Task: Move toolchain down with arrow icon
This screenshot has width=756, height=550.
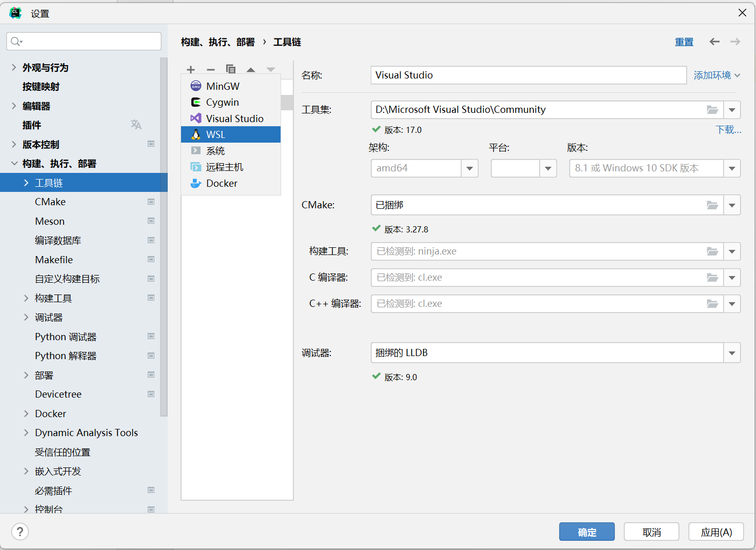Action: click(271, 69)
